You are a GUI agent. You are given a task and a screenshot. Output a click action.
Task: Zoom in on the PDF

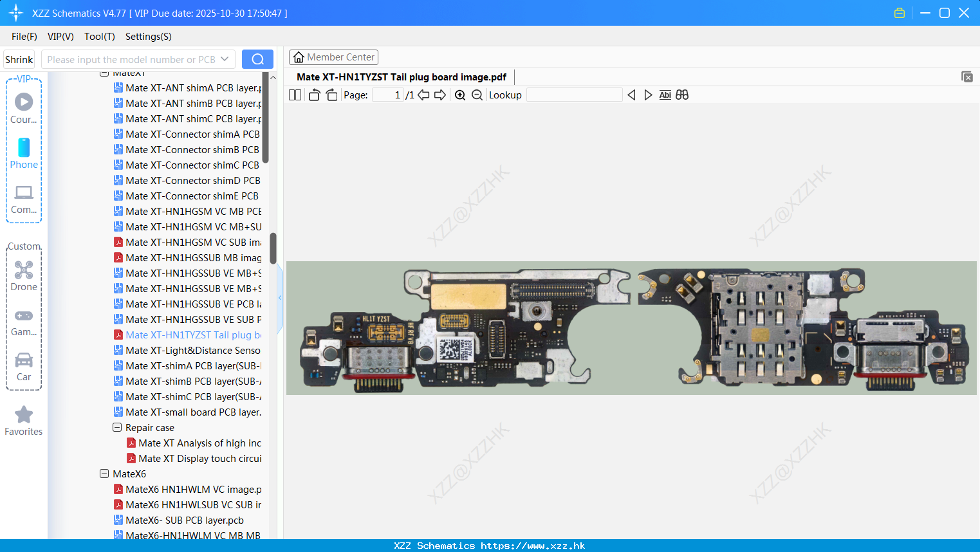pyautogui.click(x=460, y=95)
